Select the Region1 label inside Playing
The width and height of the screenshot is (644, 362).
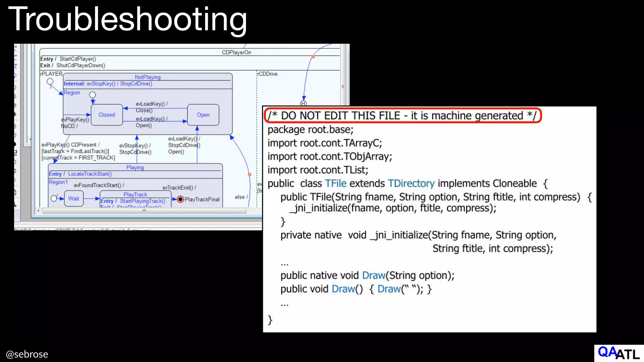(x=58, y=182)
